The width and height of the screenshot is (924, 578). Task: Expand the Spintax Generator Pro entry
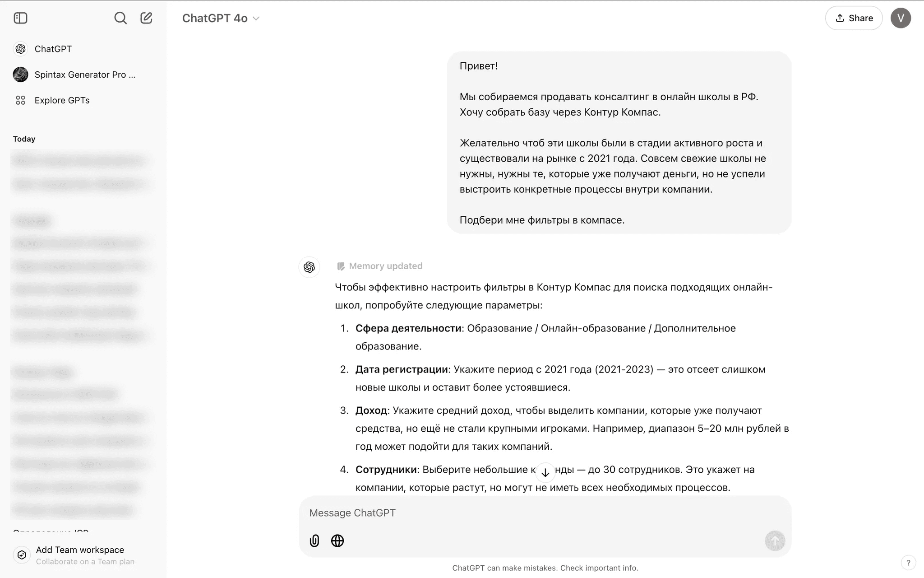(x=85, y=75)
